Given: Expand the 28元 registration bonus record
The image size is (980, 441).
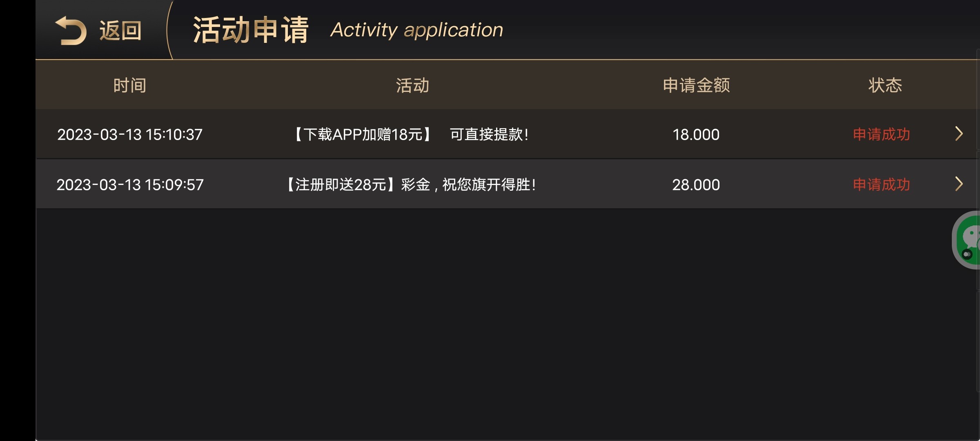Looking at the screenshot, I should click(x=959, y=184).
